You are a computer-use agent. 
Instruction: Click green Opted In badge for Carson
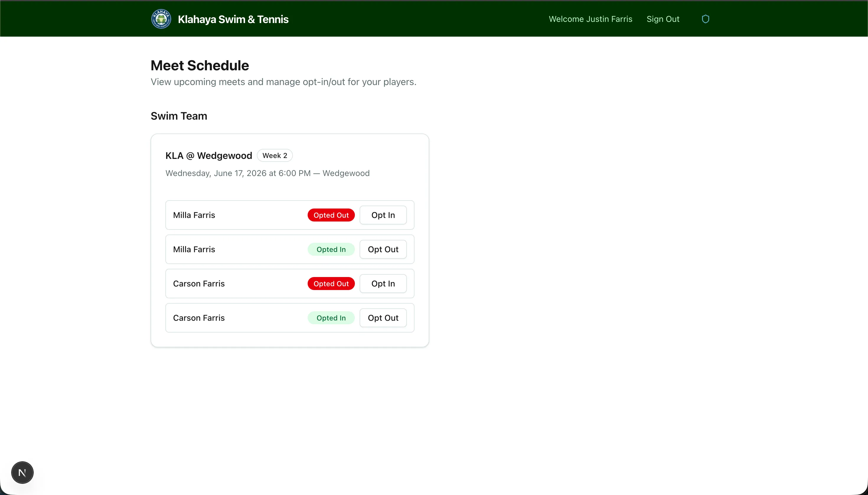pyautogui.click(x=331, y=318)
